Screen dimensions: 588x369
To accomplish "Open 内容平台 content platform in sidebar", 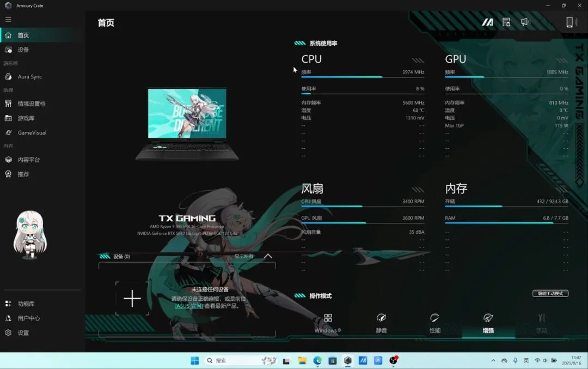I will (42, 160).
